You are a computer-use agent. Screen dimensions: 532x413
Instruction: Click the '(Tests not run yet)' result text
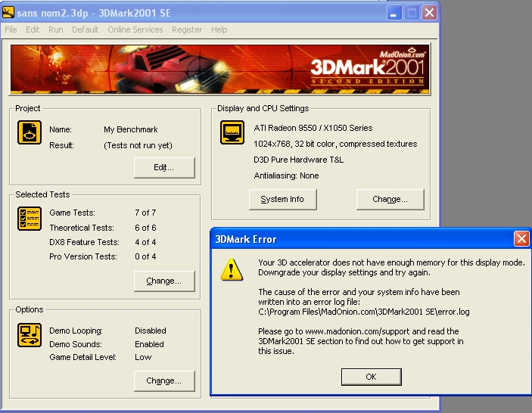138,145
